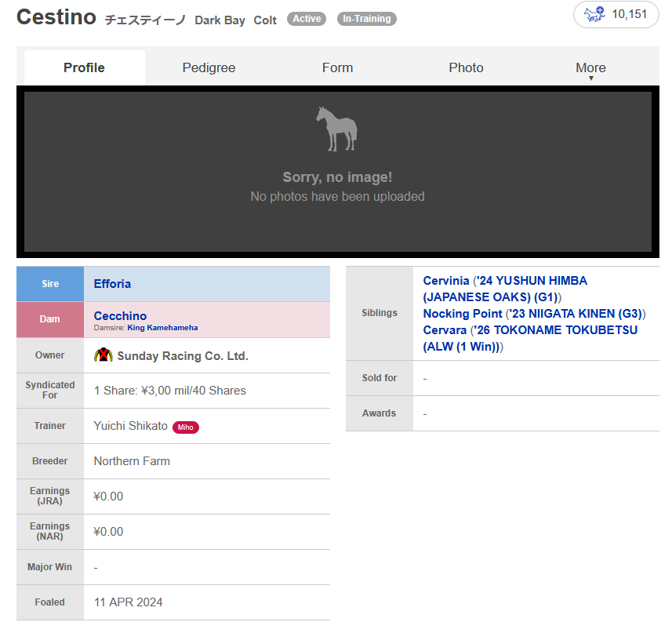Click the Earnings (JRA) label
Viewport: 672px width, 622px height.
[x=49, y=496]
